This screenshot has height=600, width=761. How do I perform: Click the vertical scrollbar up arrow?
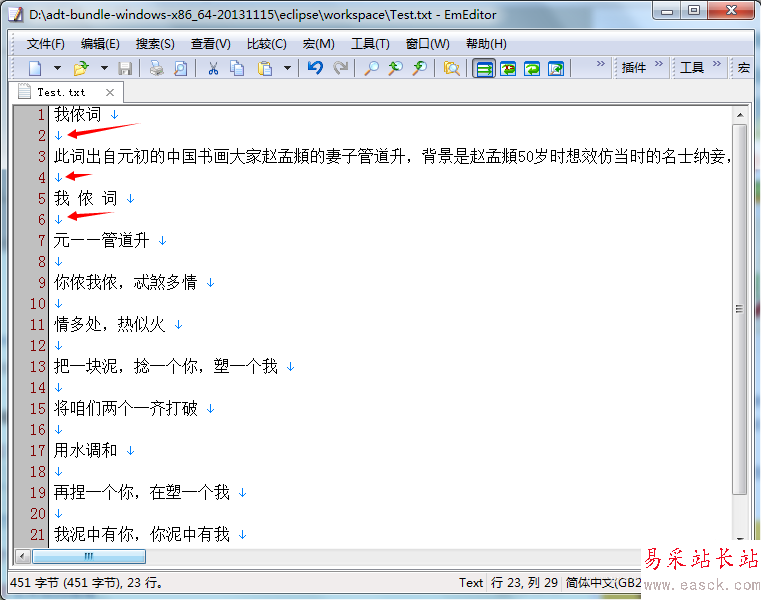coord(740,115)
